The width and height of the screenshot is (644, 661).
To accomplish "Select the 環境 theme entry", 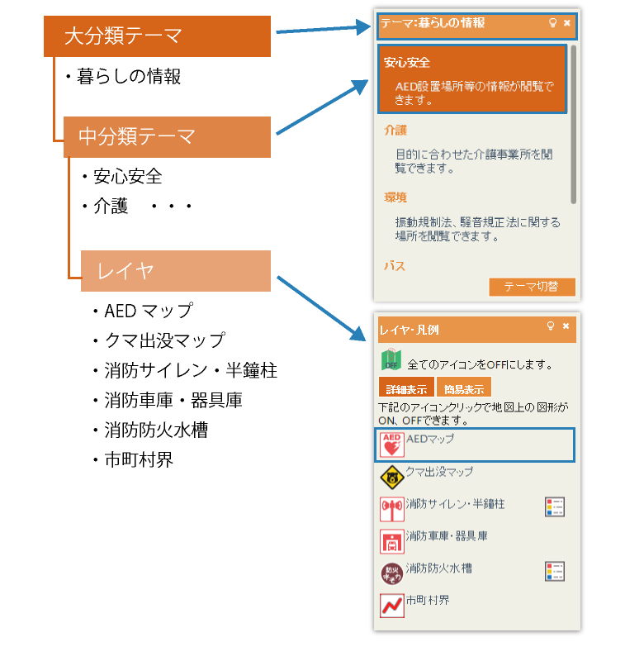I will (x=395, y=197).
